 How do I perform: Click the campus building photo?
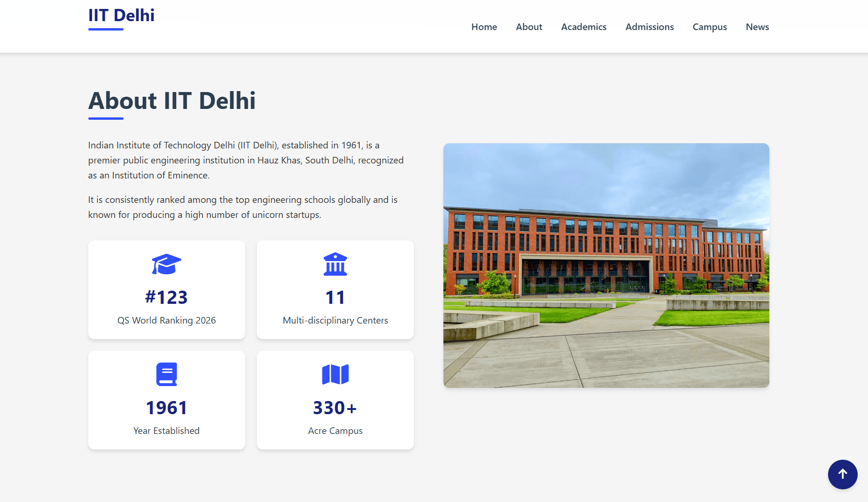pos(606,265)
